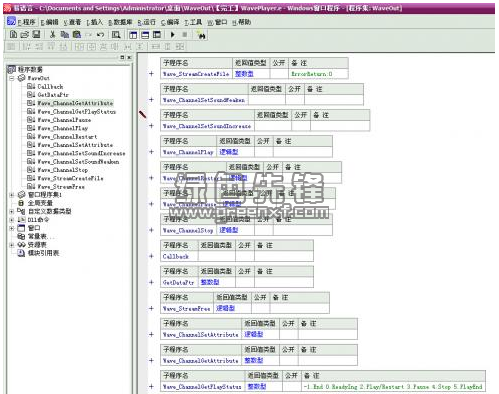Collapse the WaveOut tree node
The height and width of the screenshot is (394, 499).
tap(12, 78)
